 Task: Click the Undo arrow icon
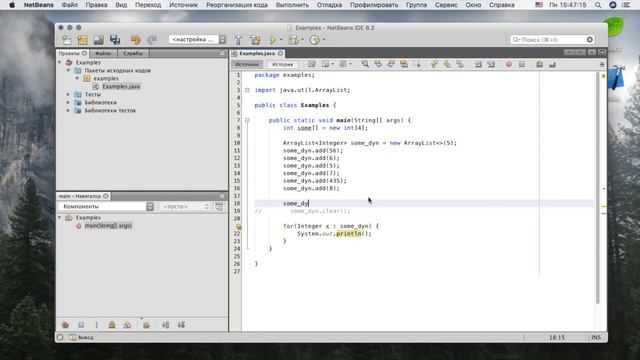click(x=136, y=40)
